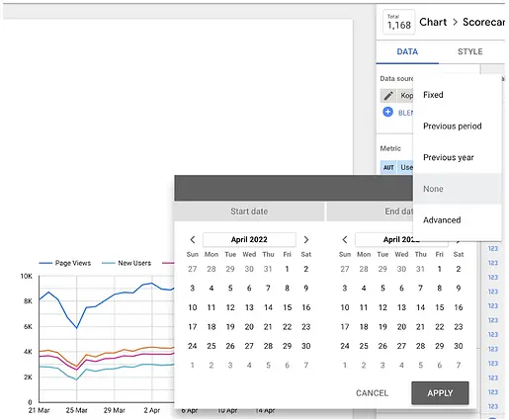Click the APPLY button
Screen dimensions: 509x420
pyautogui.click(x=440, y=393)
